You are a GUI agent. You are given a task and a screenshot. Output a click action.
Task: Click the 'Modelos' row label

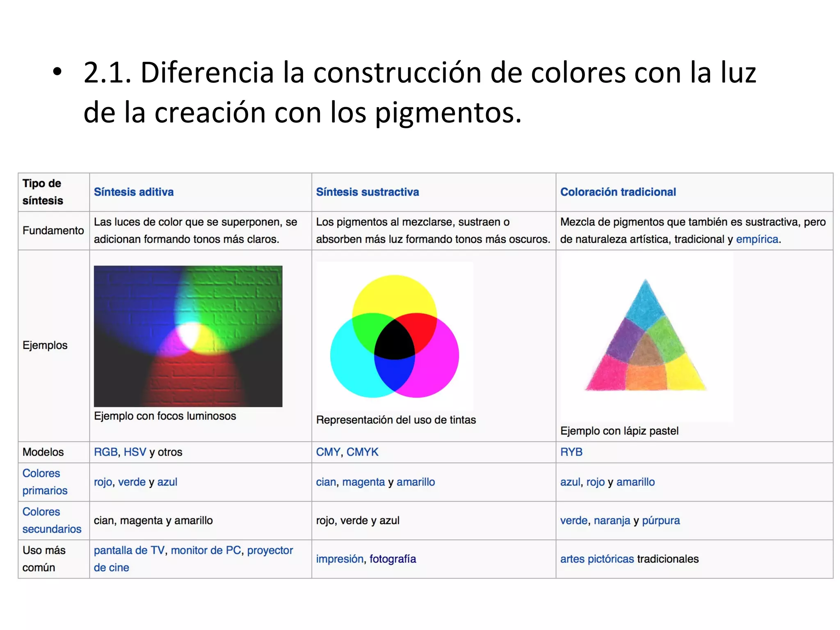[x=43, y=452]
